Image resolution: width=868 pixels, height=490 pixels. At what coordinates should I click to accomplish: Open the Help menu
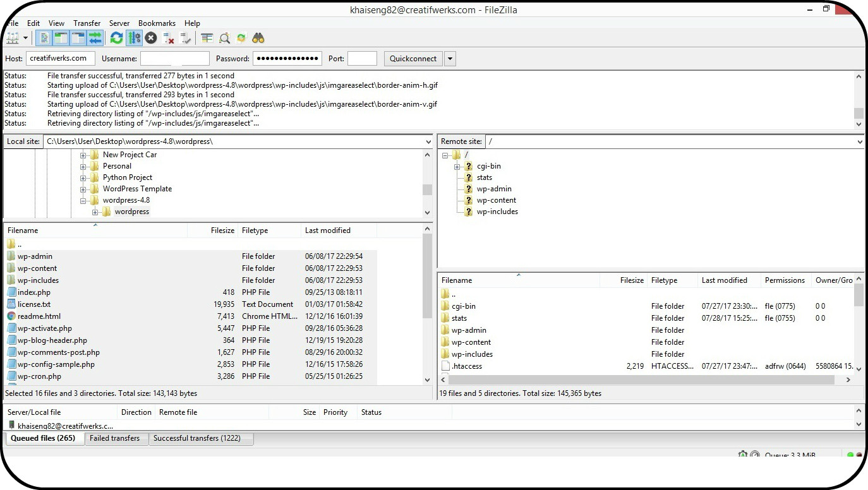coord(192,23)
